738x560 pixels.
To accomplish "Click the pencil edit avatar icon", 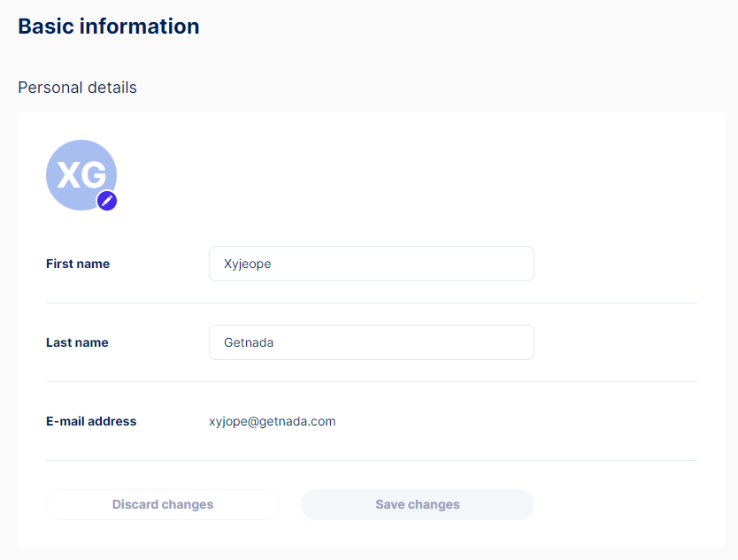I will point(107,201).
